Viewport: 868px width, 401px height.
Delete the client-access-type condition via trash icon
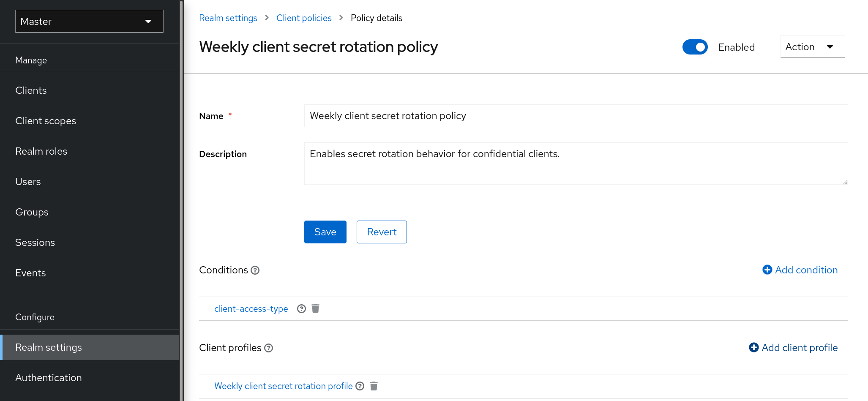tap(315, 308)
